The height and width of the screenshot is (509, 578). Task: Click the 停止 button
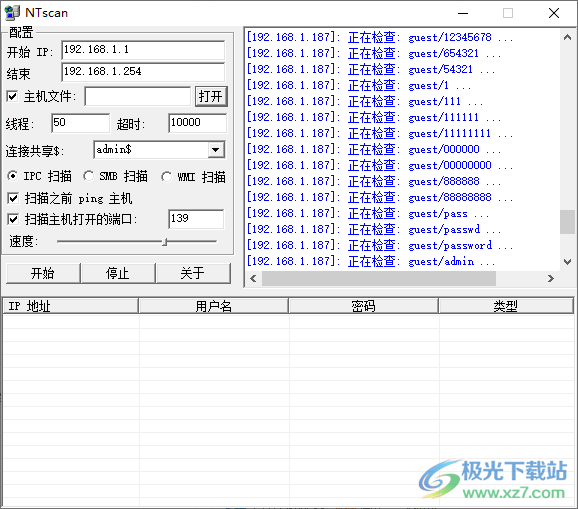(x=118, y=273)
